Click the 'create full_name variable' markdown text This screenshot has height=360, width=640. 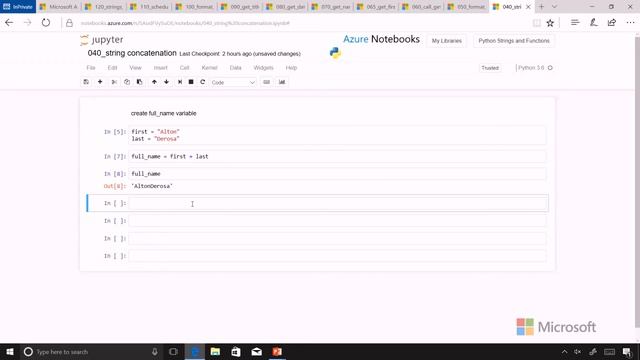pos(163,113)
